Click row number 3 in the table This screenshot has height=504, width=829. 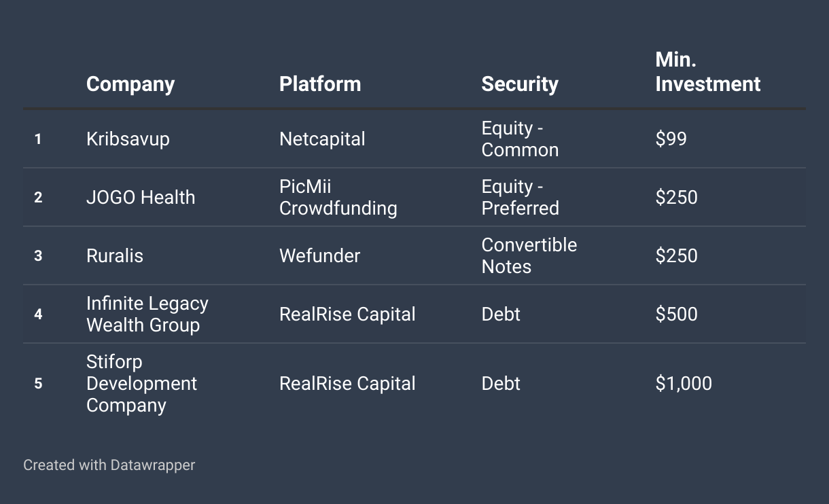pyautogui.click(x=38, y=256)
